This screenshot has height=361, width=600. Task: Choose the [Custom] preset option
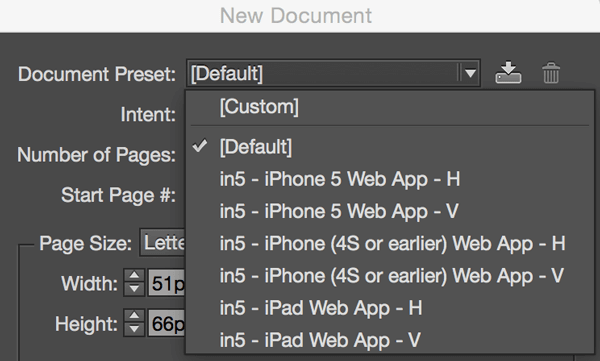click(390, 107)
